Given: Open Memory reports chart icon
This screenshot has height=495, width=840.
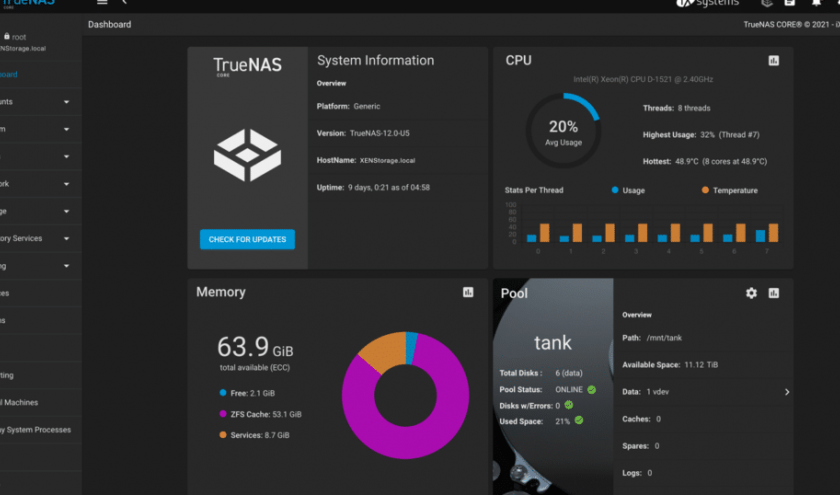Looking at the screenshot, I should click(x=468, y=293).
